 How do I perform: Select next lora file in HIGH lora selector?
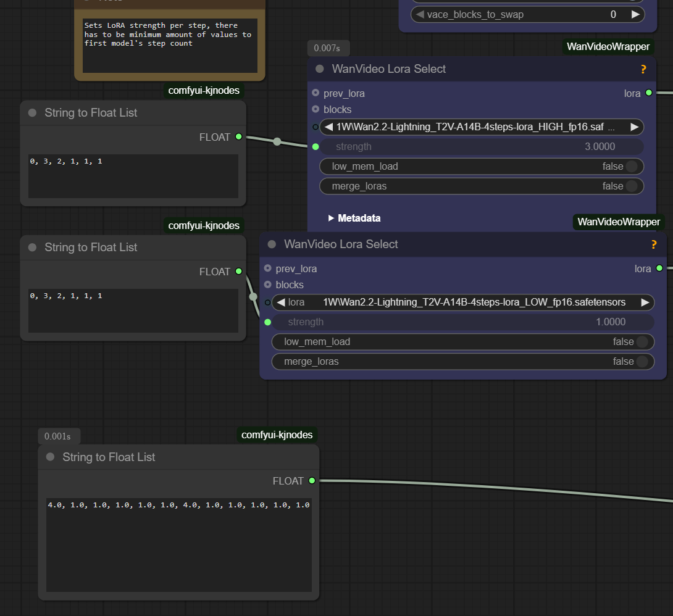coord(634,127)
